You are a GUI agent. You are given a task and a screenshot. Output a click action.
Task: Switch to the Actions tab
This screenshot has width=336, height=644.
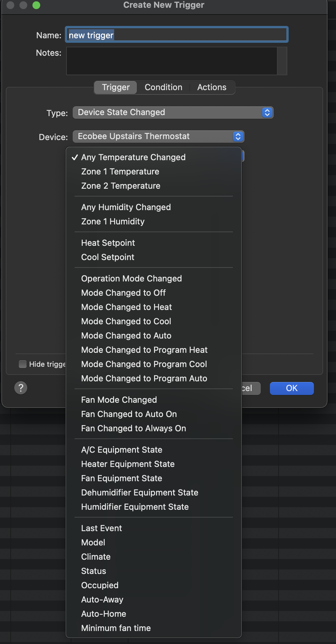click(212, 87)
